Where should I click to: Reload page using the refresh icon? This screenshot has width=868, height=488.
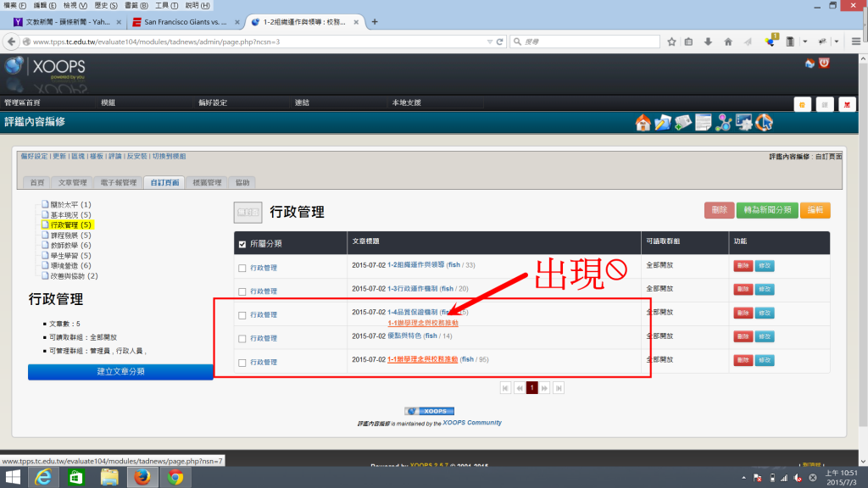coord(500,41)
